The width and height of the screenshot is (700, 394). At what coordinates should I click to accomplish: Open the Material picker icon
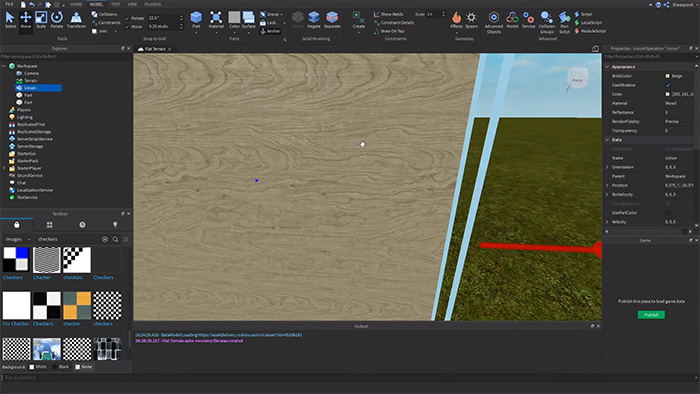(216, 17)
